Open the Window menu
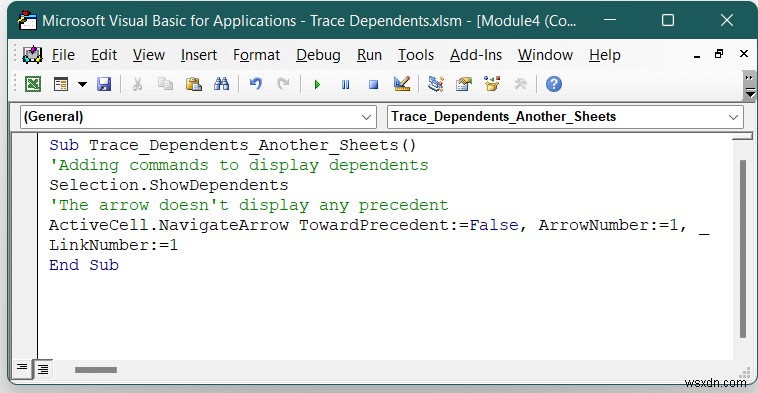 click(545, 55)
